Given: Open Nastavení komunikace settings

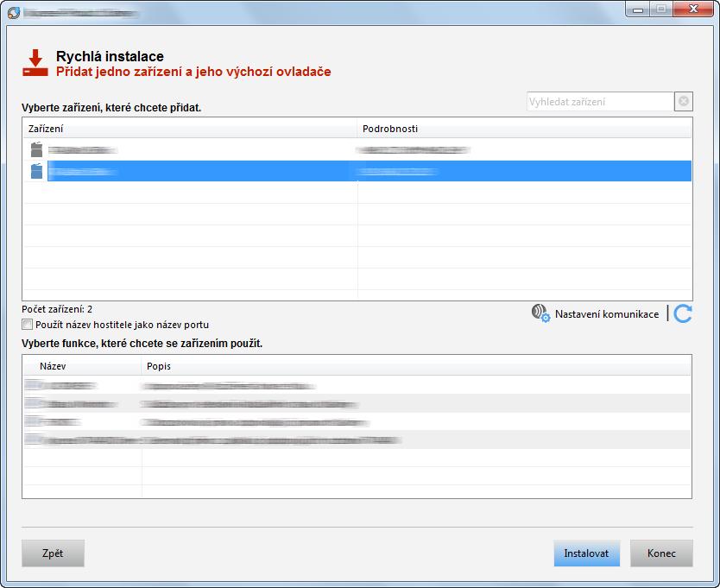Looking at the screenshot, I should 607,314.
